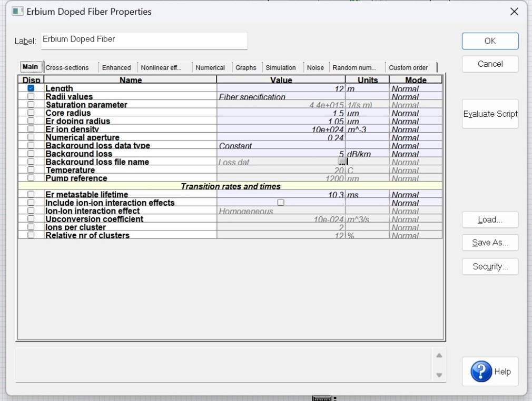
Task: Close the Erbium Doped Fiber Properties dialog
Action: pyautogui.click(x=514, y=12)
